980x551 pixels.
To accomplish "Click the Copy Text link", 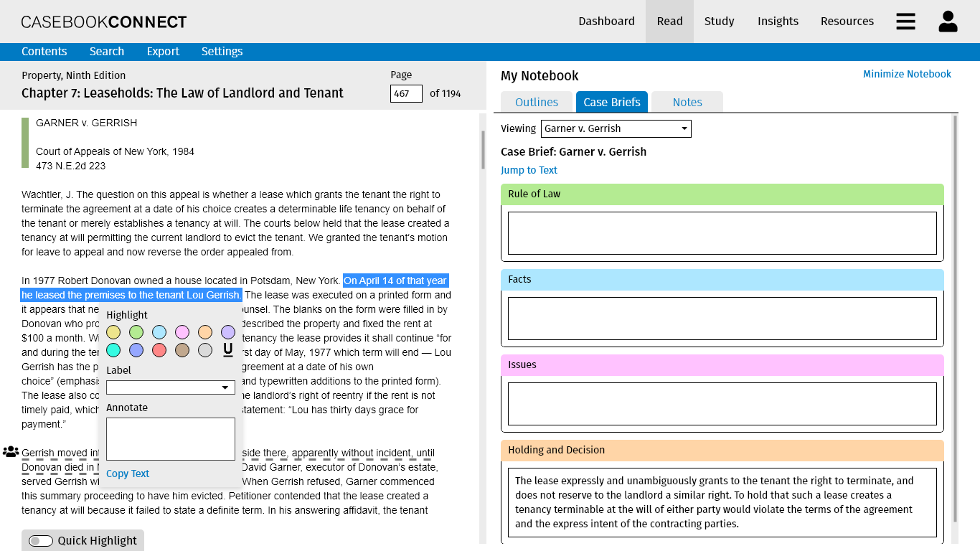I will (x=128, y=474).
